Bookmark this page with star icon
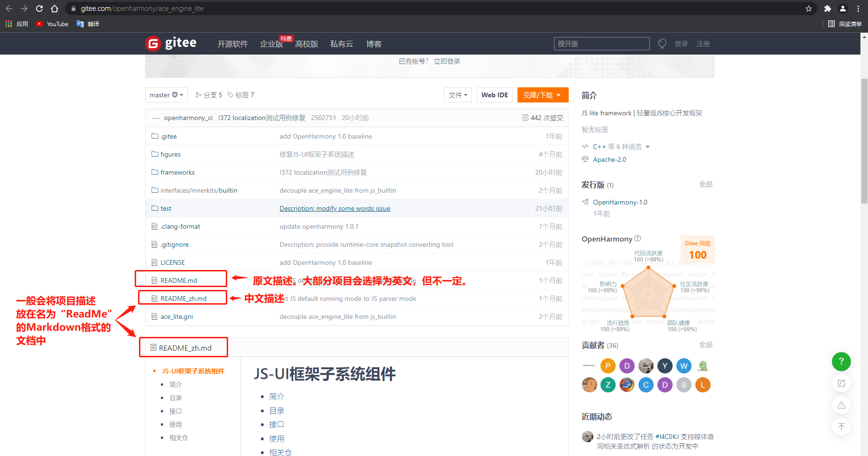 pyautogui.click(x=809, y=9)
